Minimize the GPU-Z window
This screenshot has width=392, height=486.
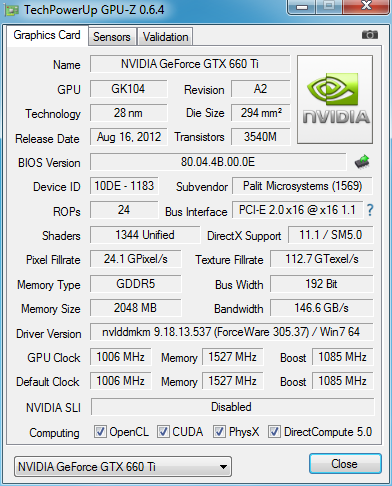[302, 7]
